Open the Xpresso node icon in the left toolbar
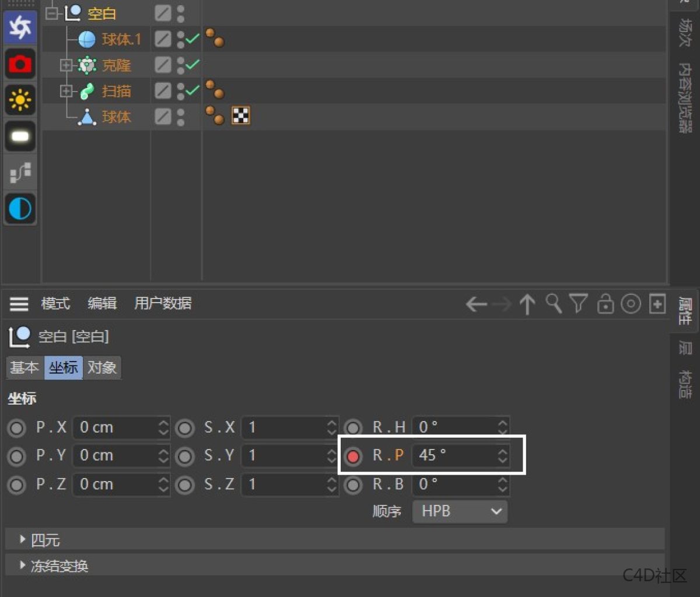Screen dimensions: 700x597 [x=20, y=173]
